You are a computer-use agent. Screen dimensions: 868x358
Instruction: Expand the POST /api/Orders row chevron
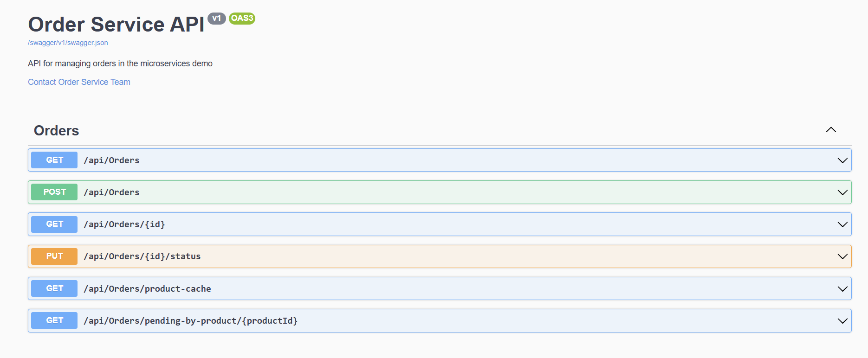[842, 192]
